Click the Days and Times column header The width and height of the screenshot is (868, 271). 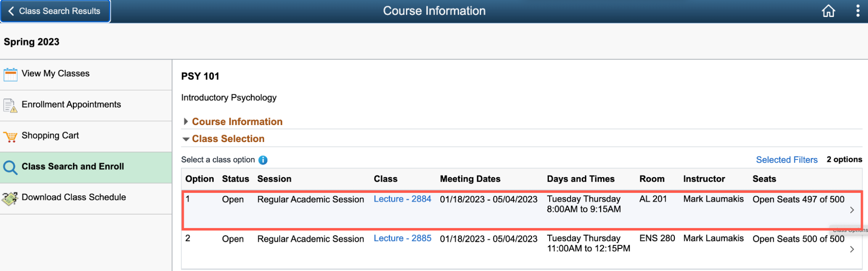pos(581,178)
